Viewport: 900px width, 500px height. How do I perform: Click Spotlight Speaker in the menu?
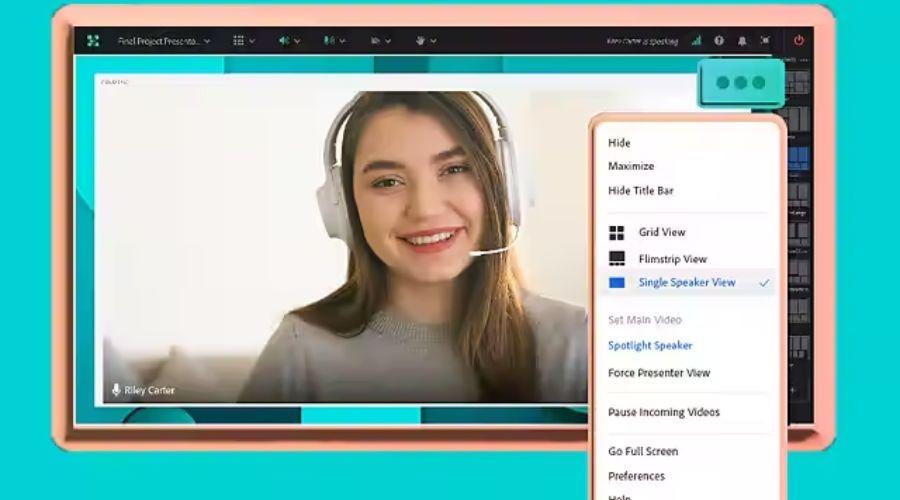coord(650,346)
